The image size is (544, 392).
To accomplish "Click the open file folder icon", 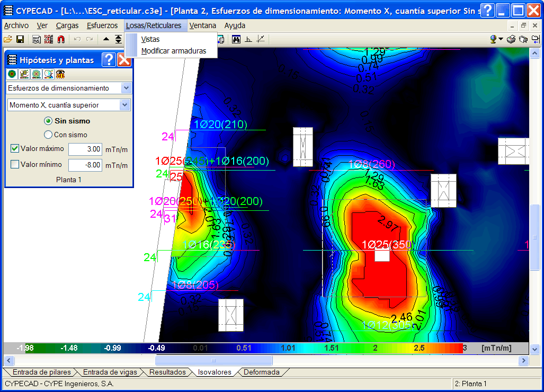I will pyautogui.click(x=7, y=39).
